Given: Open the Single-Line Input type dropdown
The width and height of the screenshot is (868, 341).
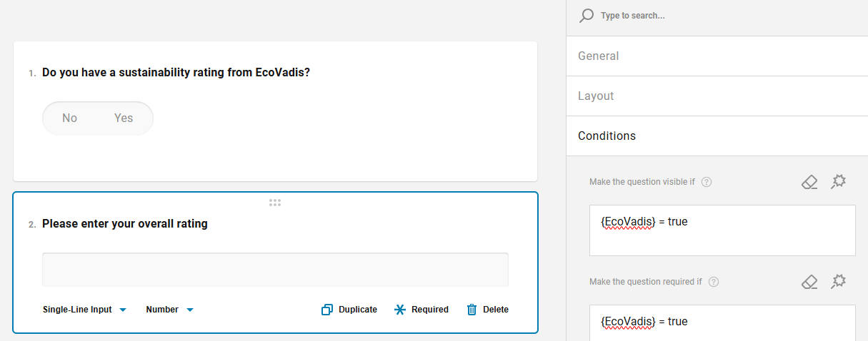Looking at the screenshot, I should [84, 310].
